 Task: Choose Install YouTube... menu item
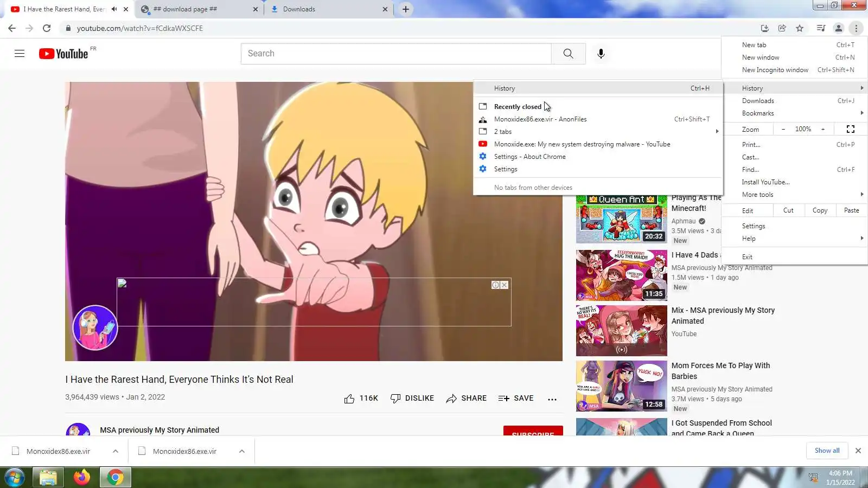pyautogui.click(x=795, y=182)
